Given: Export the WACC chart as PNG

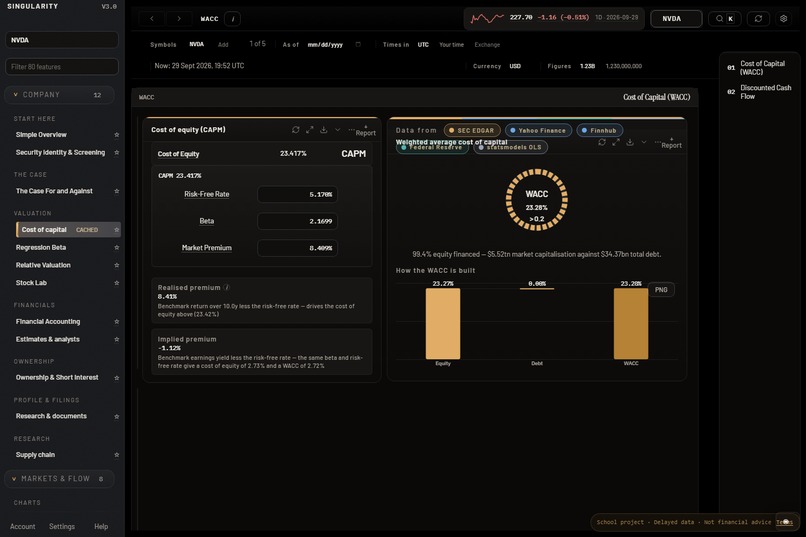Looking at the screenshot, I should (x=661, y=290).
